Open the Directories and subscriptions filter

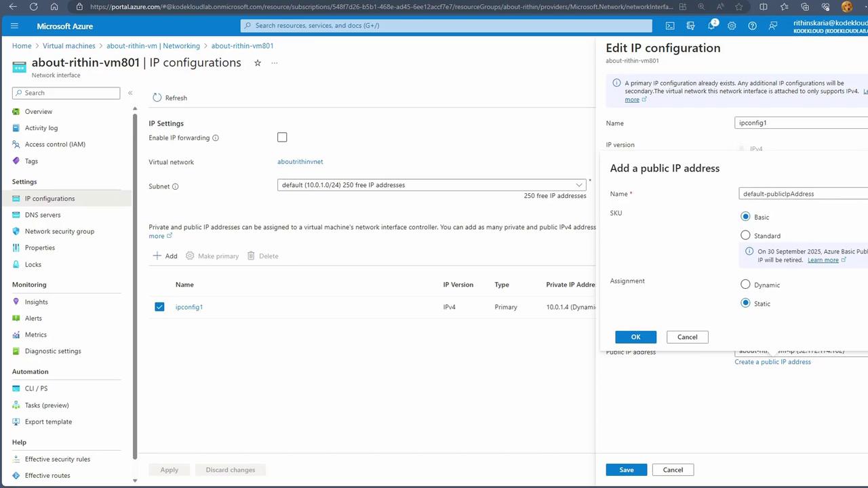pyautogui.click(x=690, y=26)
